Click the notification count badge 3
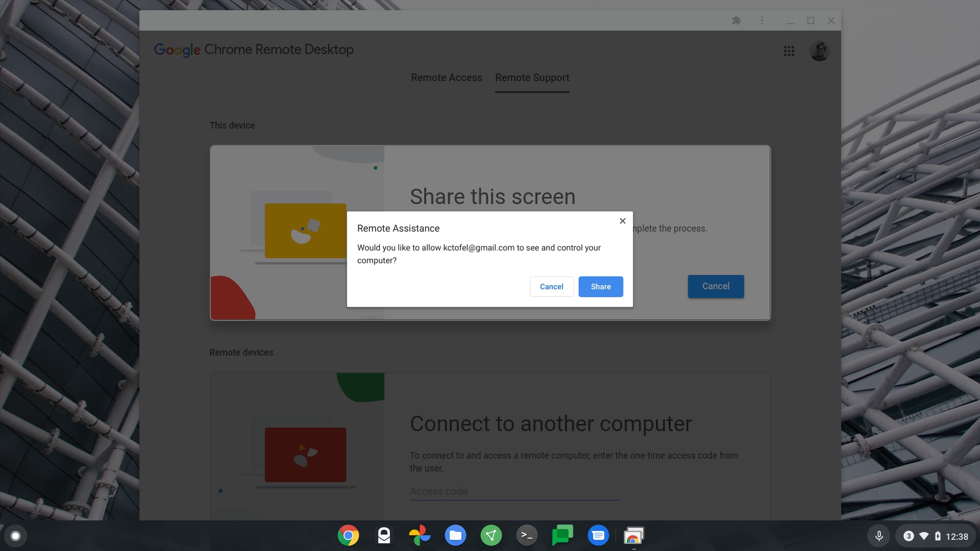Screen dimensions: 980x551 pyautogui.click(x=909, y=536)
